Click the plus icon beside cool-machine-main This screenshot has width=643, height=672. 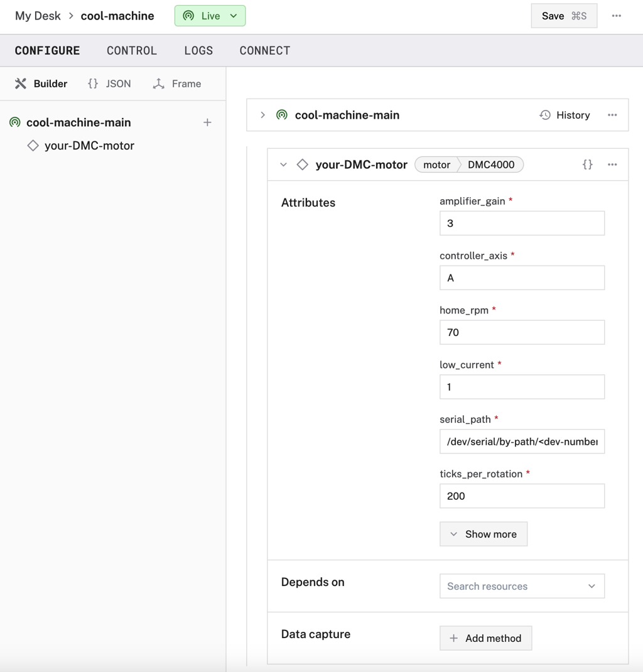(207, 122)
